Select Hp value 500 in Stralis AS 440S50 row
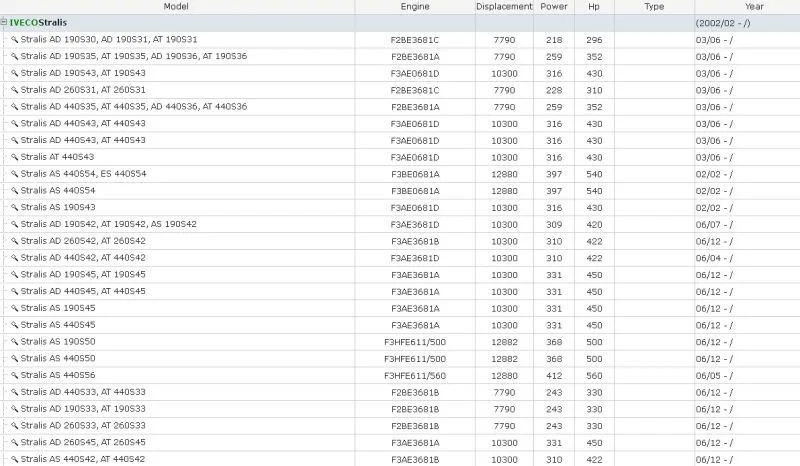This screenshot has height=466, width=800. 594,359
